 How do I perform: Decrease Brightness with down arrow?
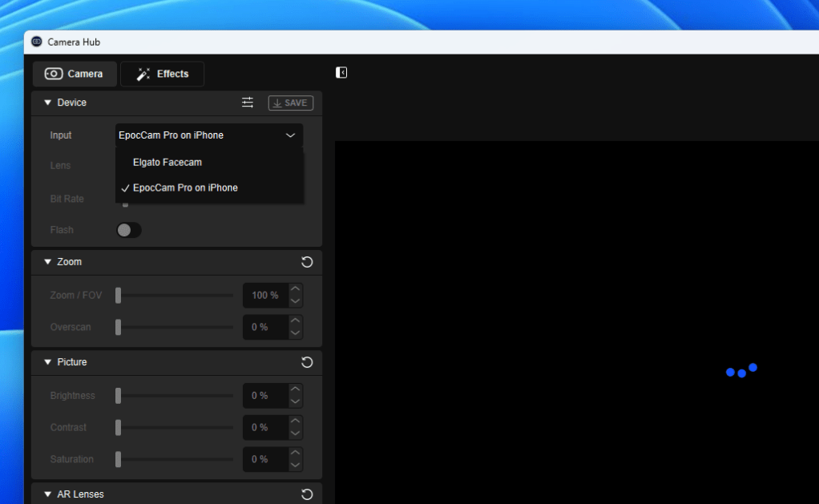coord(295,401)
